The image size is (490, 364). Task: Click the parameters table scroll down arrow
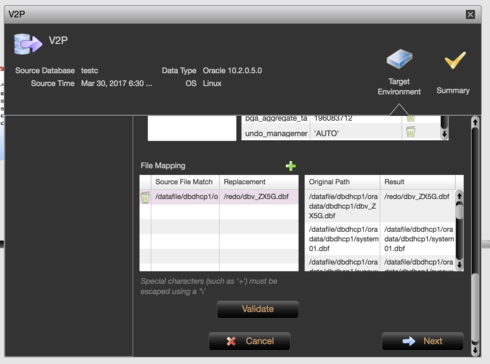[x=444, y=134]
